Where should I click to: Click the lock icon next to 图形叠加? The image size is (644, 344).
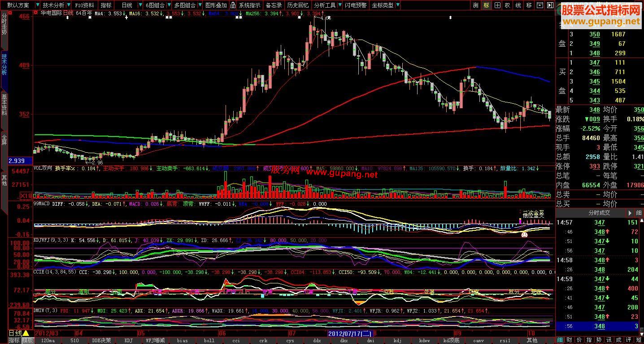(234, 5)
